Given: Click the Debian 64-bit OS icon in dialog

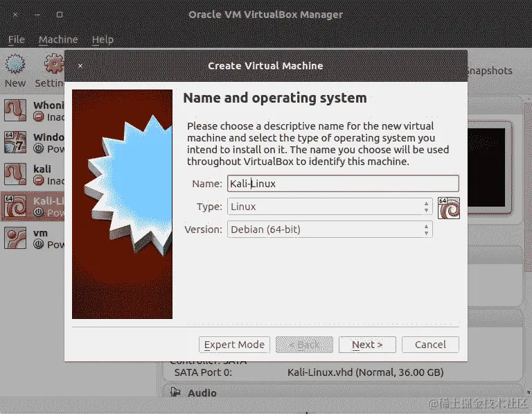Looking at the screenshot, I should [x=449, y=208].
